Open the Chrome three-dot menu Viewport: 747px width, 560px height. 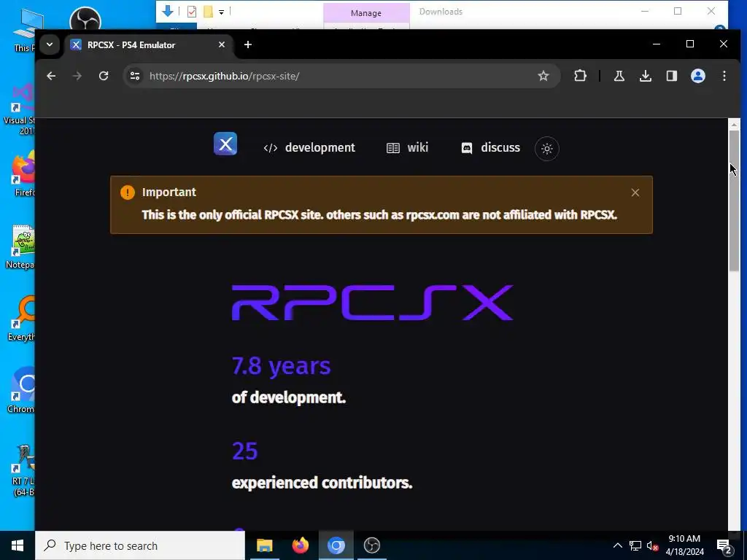(x=724, y=76)
